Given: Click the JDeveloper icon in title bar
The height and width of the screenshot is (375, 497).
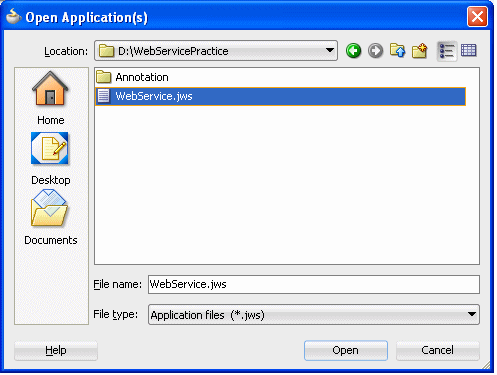Looking at the screenshot, I should click(x=13, y=16).
